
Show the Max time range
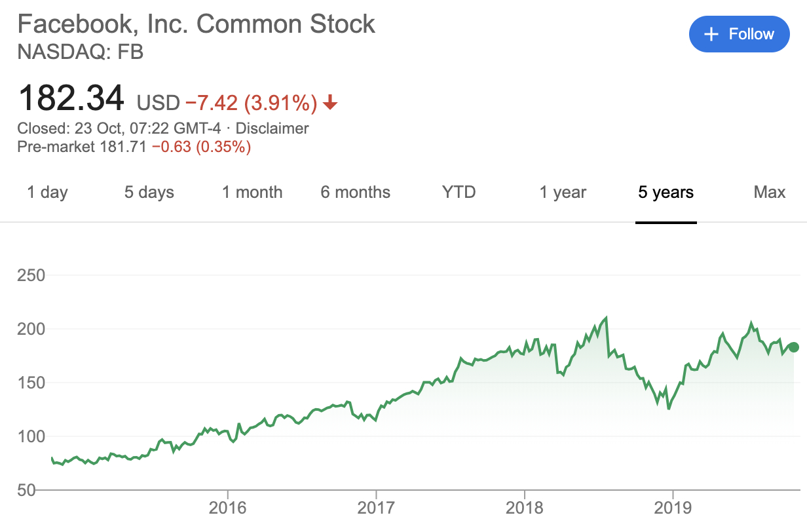tap(769, 192)
